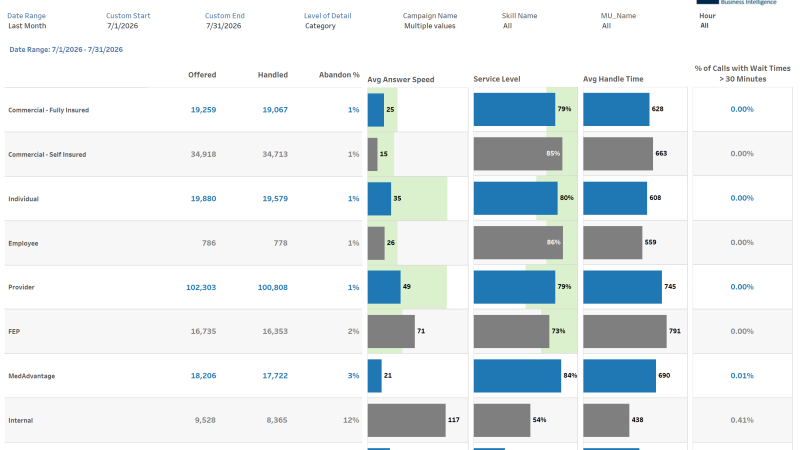Select the Avg Handle Time bar labeled 791
The height and width of the screenshot is (450, 800).
coord(624,331)
